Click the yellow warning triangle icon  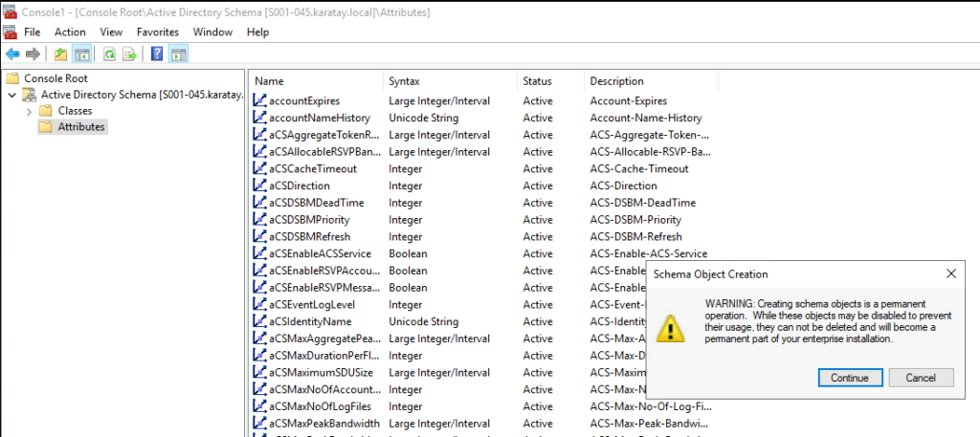670,329
